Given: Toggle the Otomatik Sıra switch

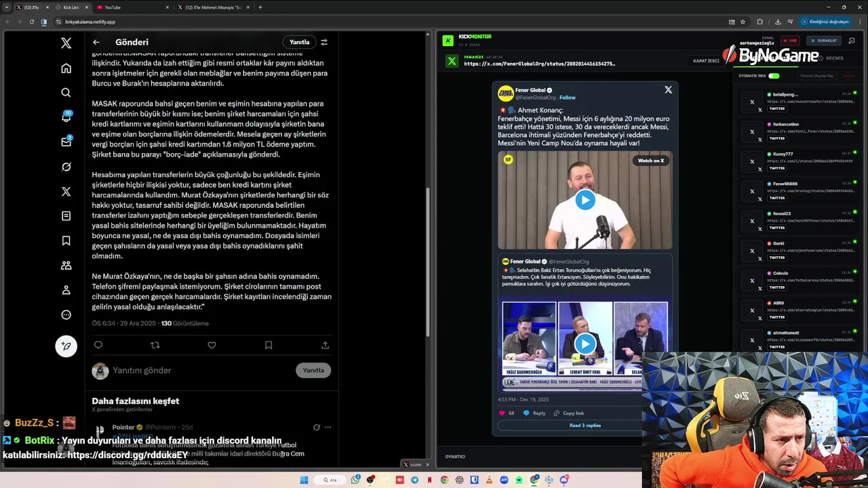Looking at the screenshot, I should pos(774,76).
